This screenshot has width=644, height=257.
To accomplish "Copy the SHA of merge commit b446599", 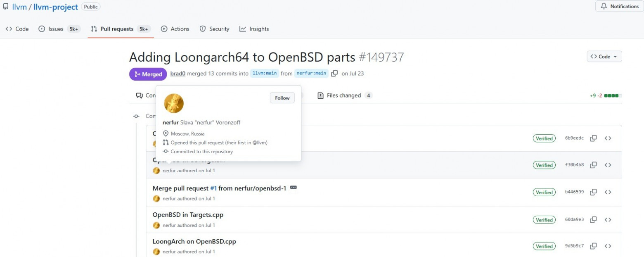I will coord(593,192).
